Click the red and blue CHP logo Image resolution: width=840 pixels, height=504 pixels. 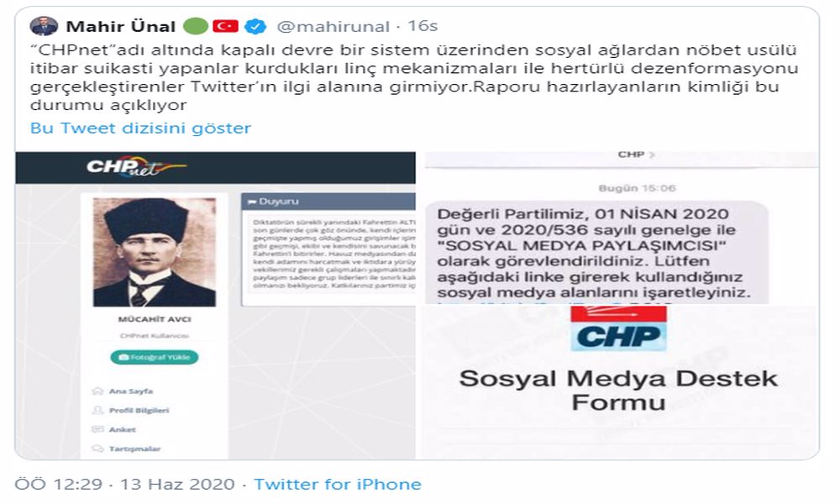click(618, 328)
